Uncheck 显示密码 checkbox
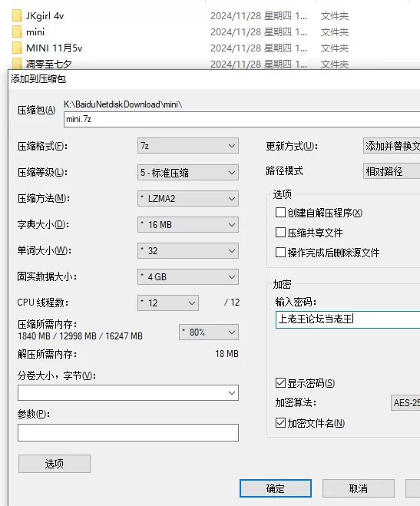 point(280,383)
